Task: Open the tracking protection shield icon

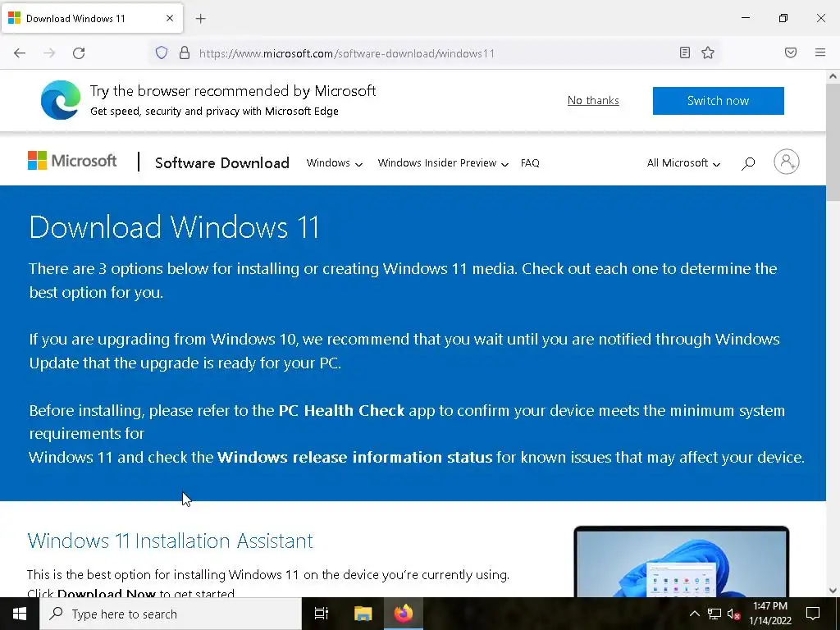Action: click(162, 53)
